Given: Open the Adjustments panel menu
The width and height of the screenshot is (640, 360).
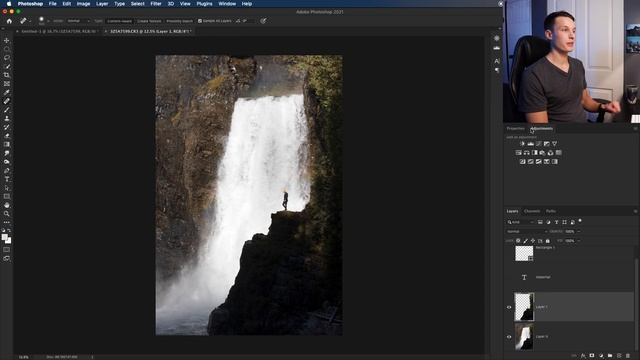Looking at the screenshot, I should click(635, 129).
